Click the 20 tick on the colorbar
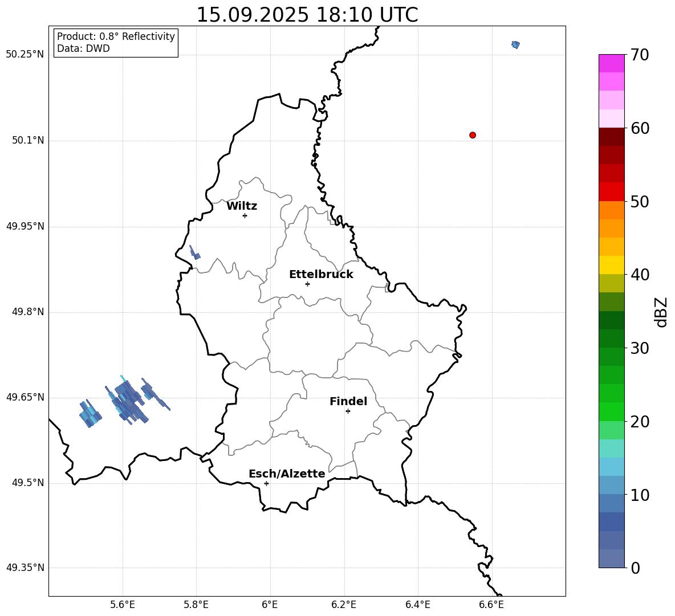This screenshot has height=616, width=675. 640,422
